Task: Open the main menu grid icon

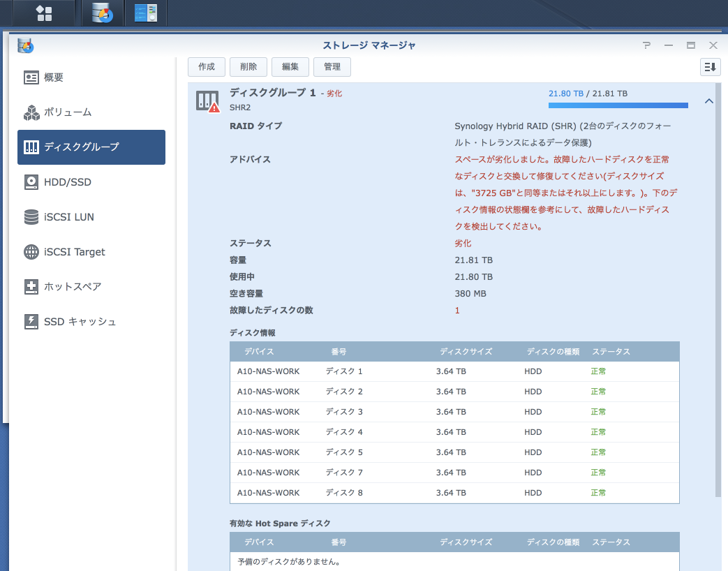Action: pos(44,13)
